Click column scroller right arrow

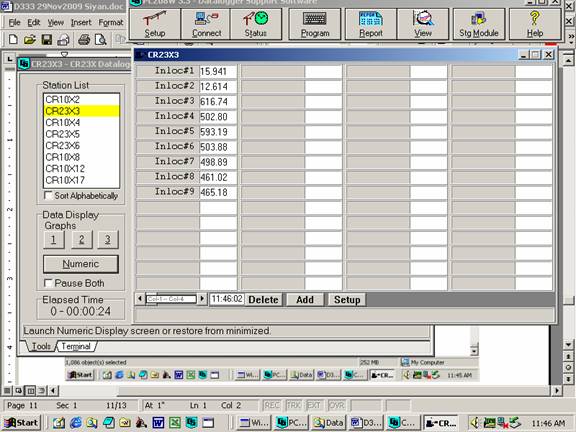point(202,299)
